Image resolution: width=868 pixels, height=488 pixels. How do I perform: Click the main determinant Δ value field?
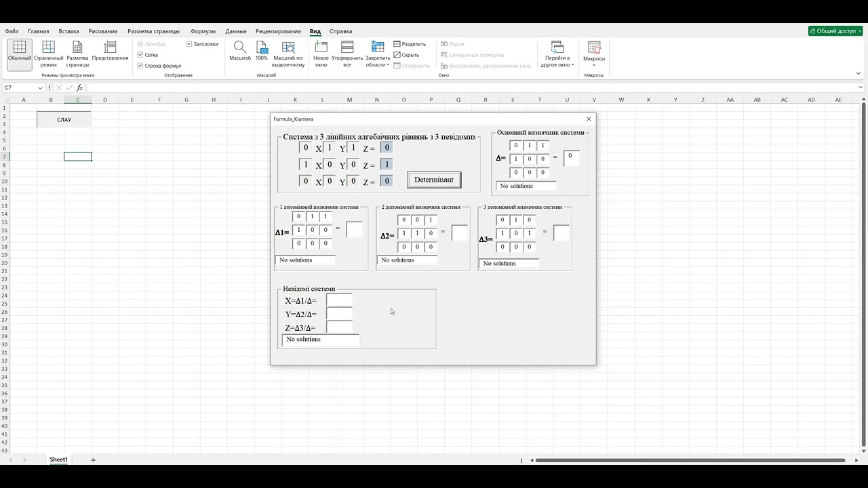click(572, 158)
